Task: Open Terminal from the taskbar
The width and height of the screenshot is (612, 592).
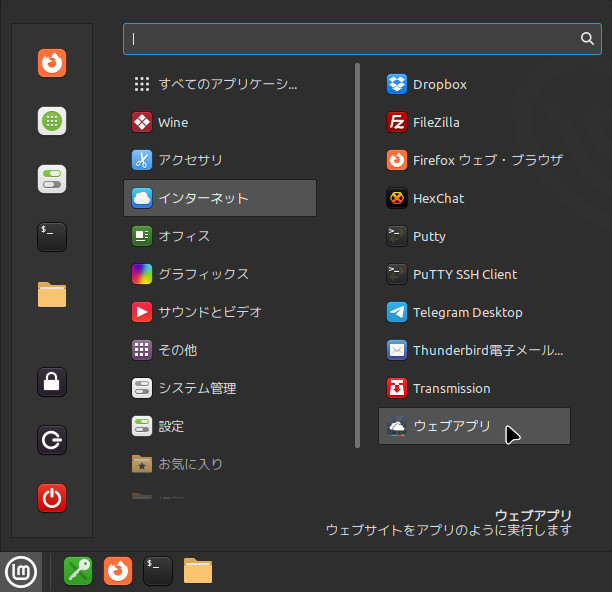Action: pos(158,571)
